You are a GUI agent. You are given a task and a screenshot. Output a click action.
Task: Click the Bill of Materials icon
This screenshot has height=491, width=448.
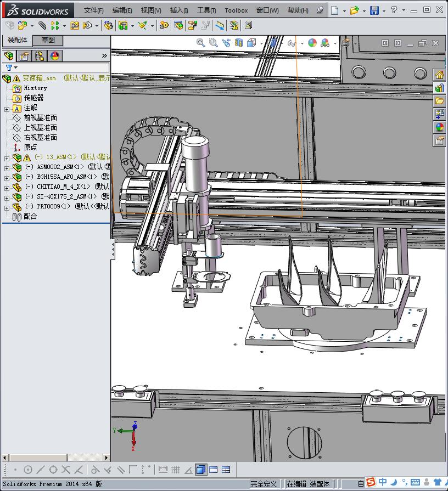[178, 25]
